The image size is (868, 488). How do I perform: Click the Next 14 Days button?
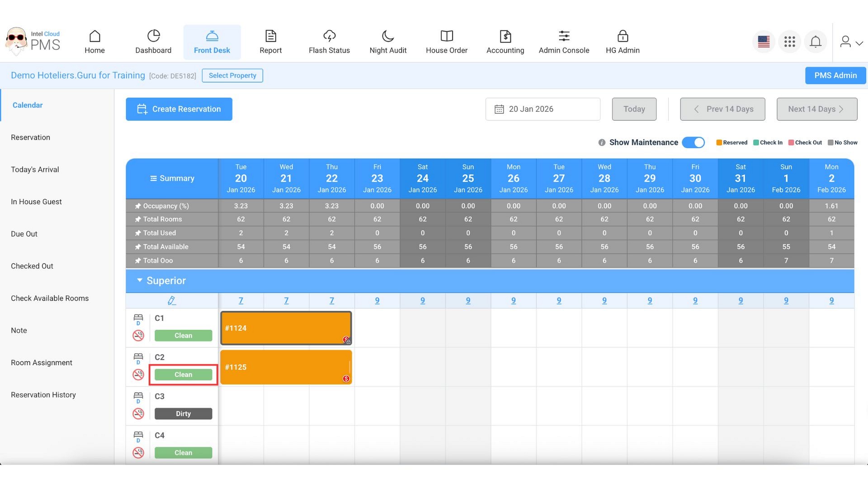pos(816,109)
